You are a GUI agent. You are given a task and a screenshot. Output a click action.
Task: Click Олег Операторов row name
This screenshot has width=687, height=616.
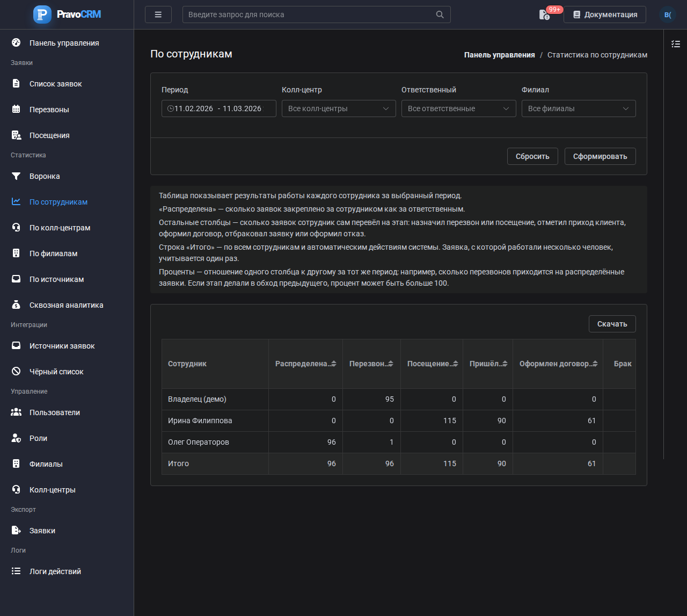click(x=199, y=442)
